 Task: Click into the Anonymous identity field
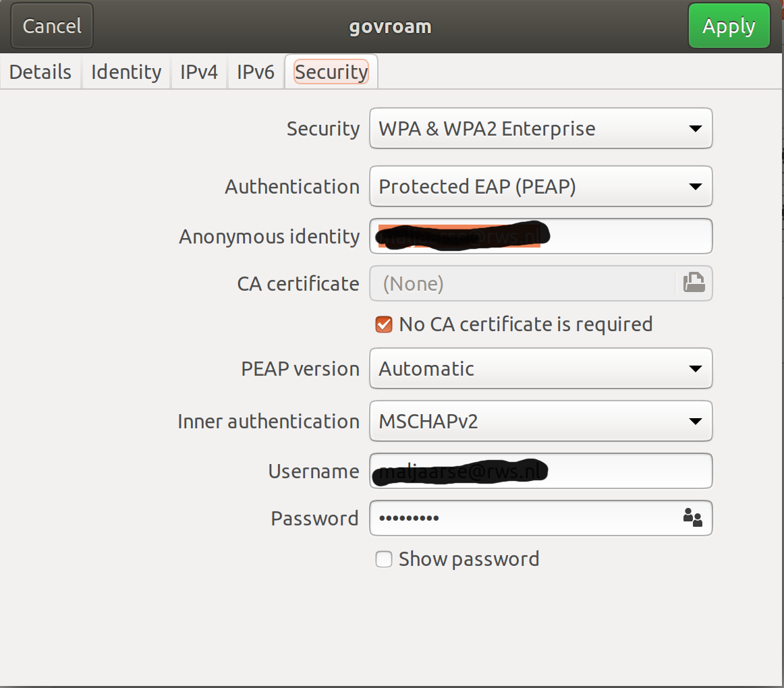627,237
